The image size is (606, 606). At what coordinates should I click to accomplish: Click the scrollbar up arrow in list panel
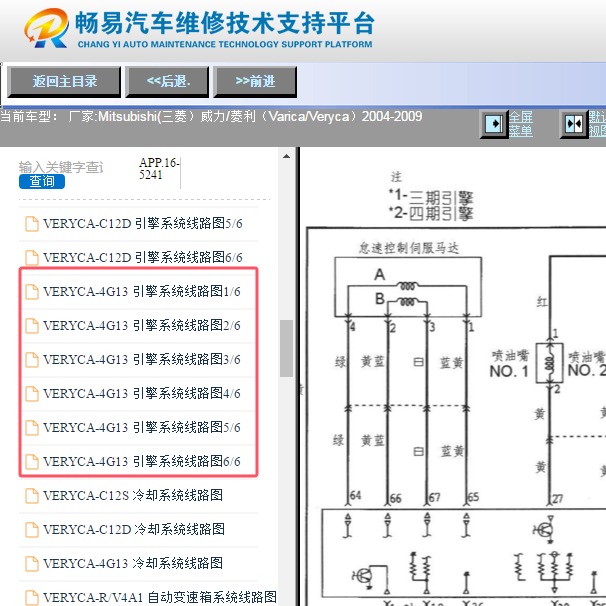tap(286, 157)
